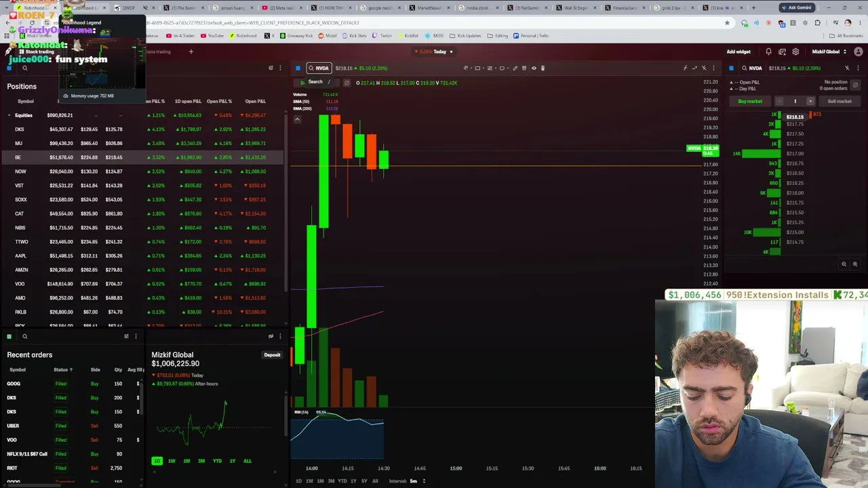Bookmark this page with the star icon
Image resolution: width=868 pixels, height=488 pixels.
click(727, 22)
